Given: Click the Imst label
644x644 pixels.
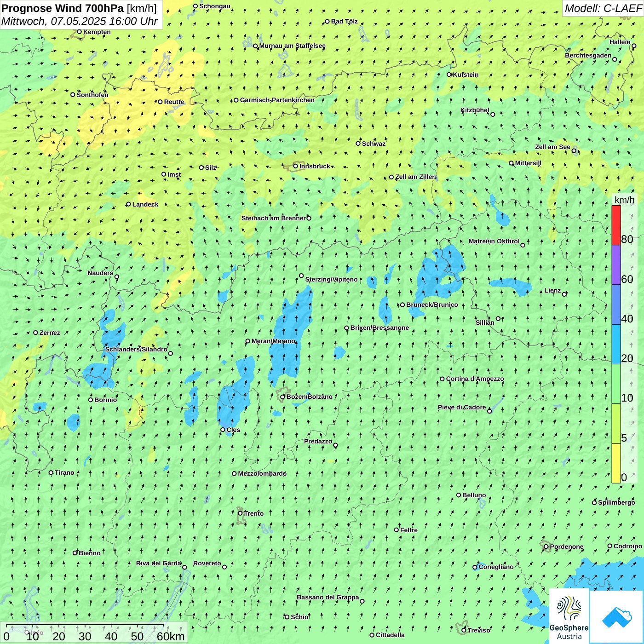Looking at the screenshot, I should [x=174, y=174].
